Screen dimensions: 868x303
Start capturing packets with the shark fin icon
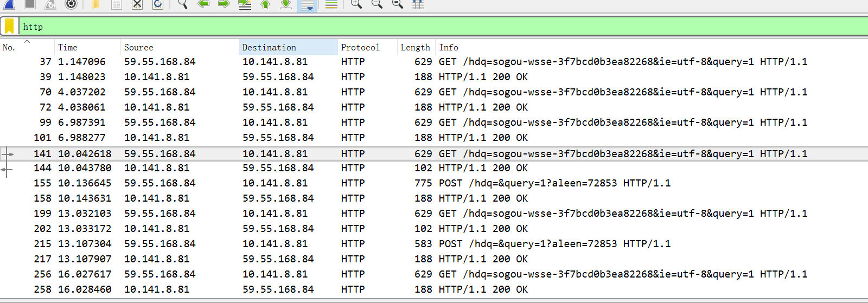point(9,4)
